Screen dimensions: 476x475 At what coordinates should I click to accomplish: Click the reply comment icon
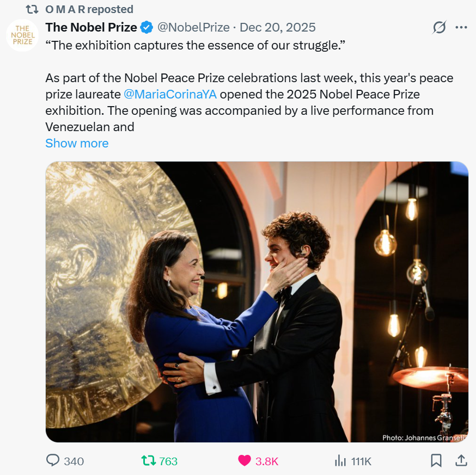53,461
